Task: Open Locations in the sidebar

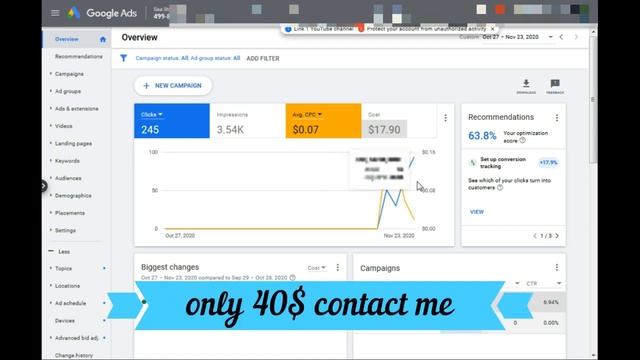Action: 67,286
